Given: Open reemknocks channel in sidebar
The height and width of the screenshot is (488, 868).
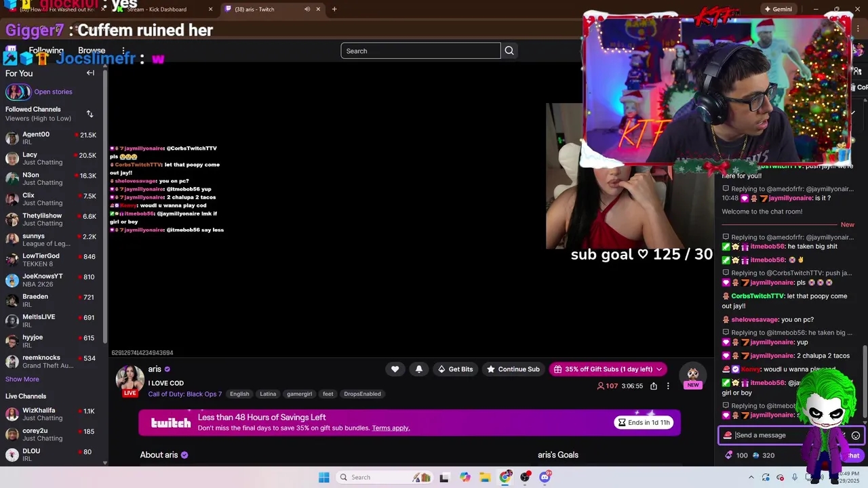Looking at the screenshot, I should tap(52, 362).
